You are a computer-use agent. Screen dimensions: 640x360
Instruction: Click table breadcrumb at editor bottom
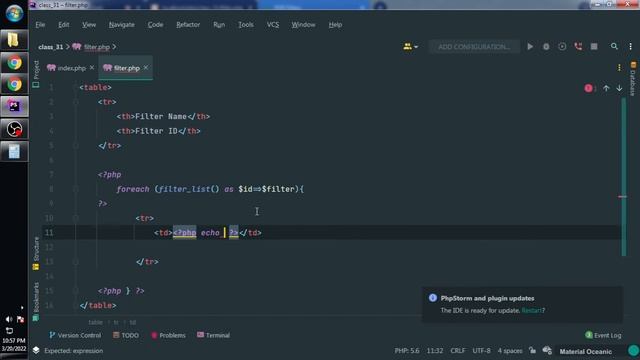click(x=96, y=322)
